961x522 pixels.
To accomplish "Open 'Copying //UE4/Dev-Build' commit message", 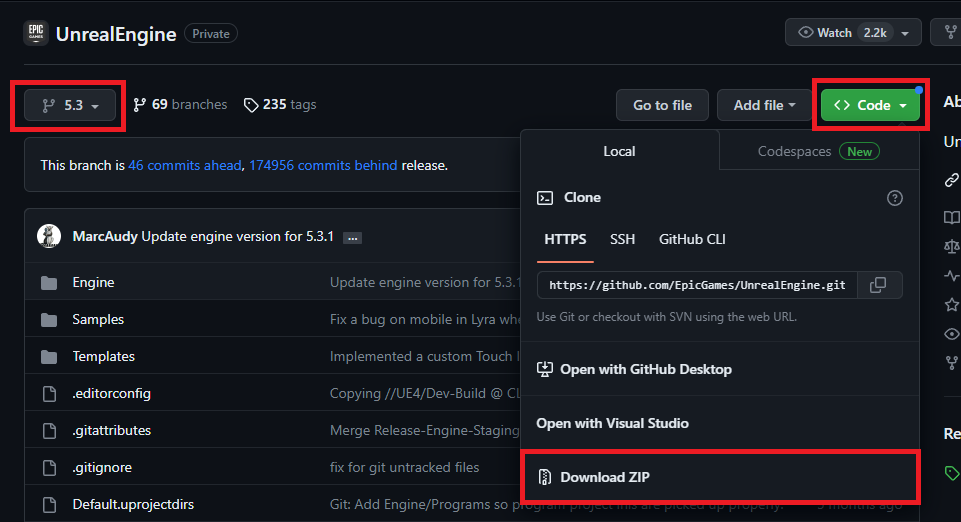I will [x=425, y=393].
